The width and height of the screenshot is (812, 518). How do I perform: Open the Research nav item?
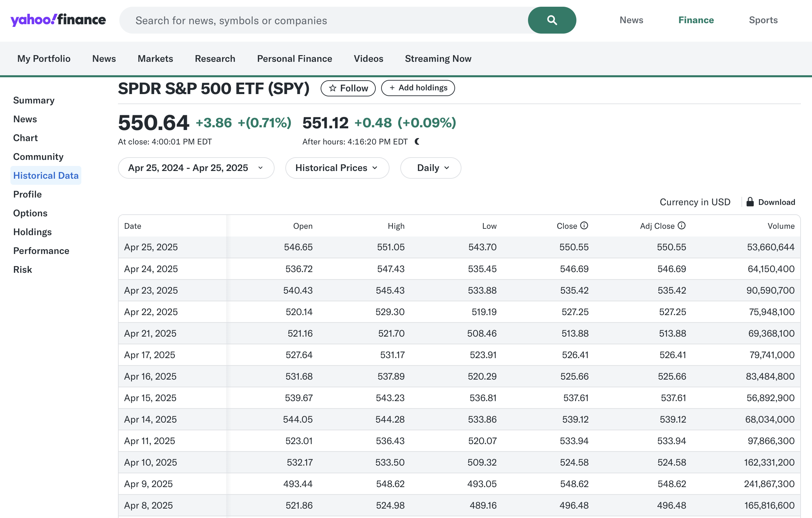coord(215,59)
